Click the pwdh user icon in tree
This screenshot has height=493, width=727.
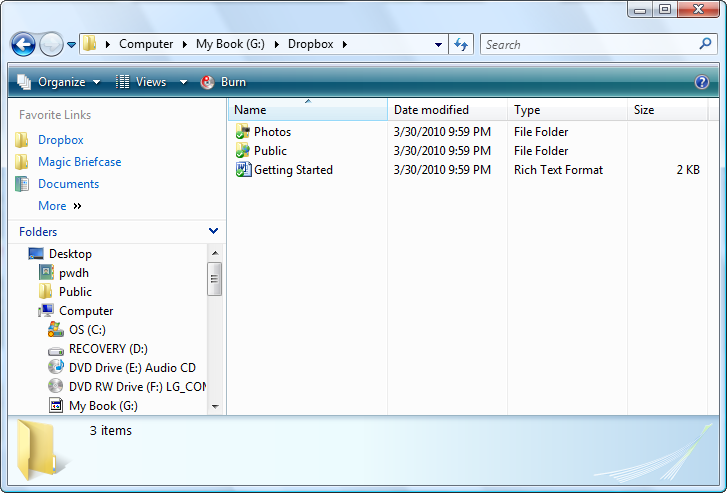point(46,273)
